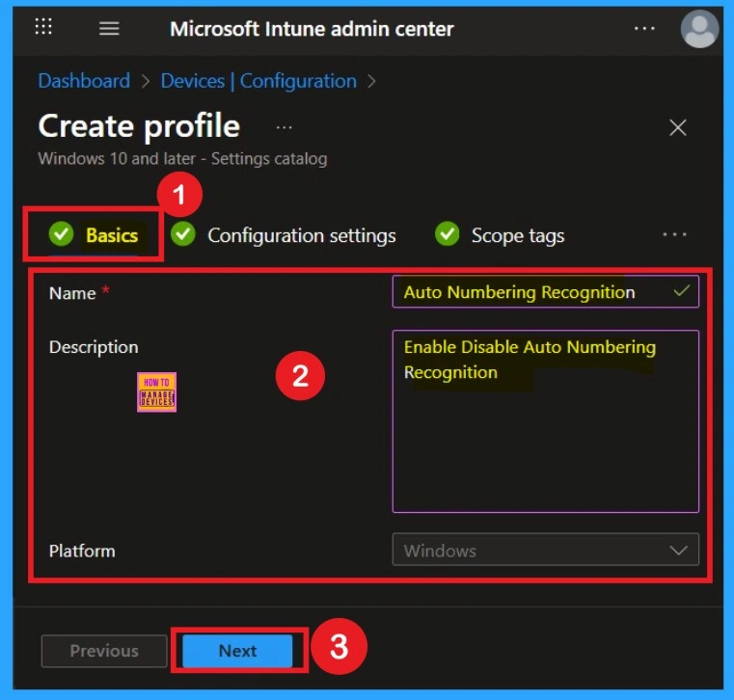Click the Description text area

[545, 421]
